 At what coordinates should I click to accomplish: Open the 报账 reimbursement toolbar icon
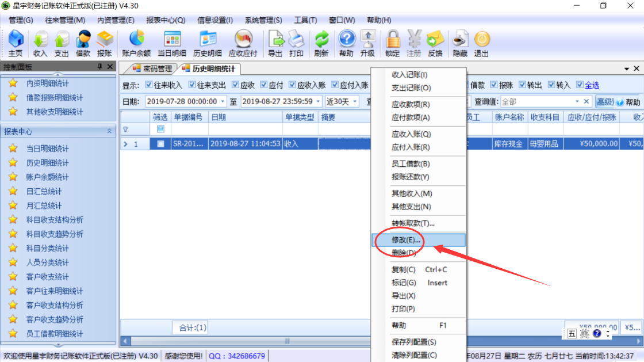coord(104,43)
